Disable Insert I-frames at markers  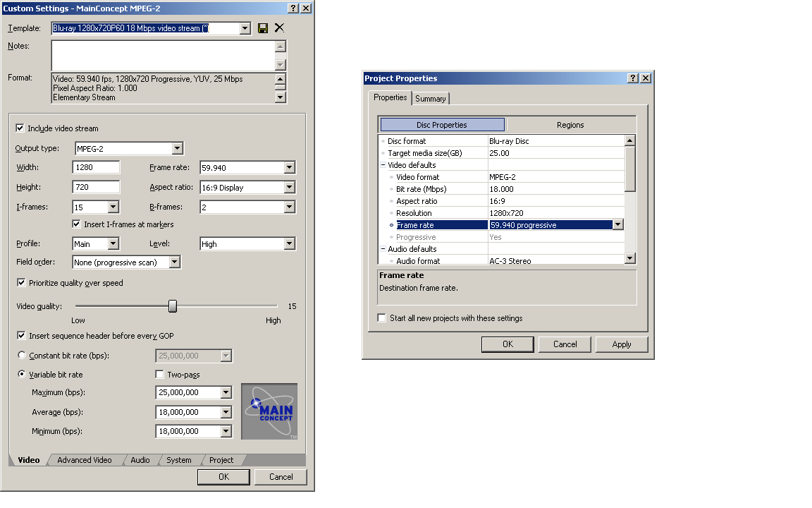[x=77, y=224]
